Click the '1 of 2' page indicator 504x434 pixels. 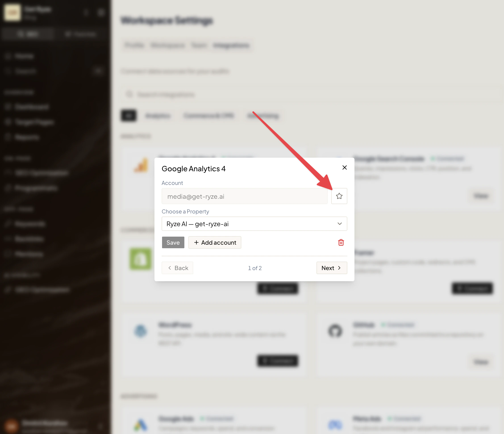point(255,268)
